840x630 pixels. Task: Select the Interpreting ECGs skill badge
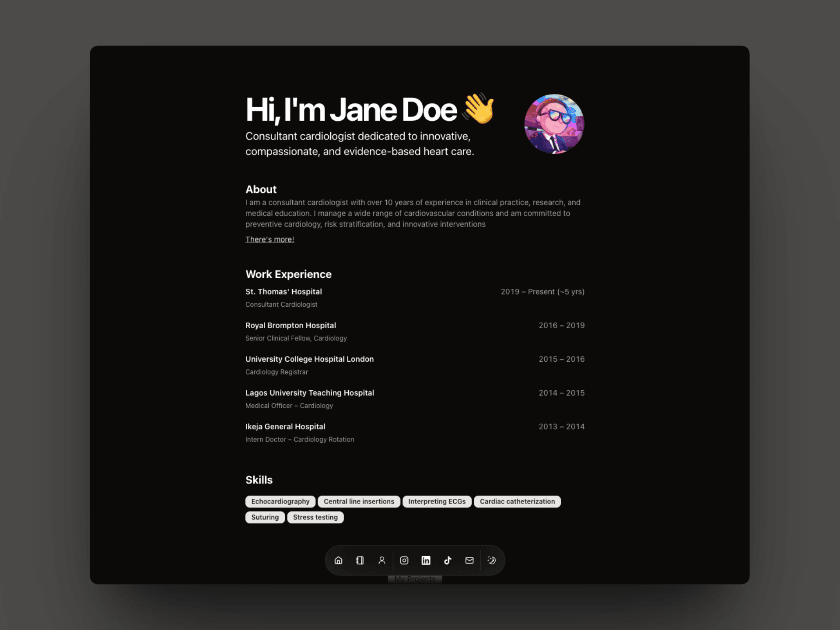(437, 501)
